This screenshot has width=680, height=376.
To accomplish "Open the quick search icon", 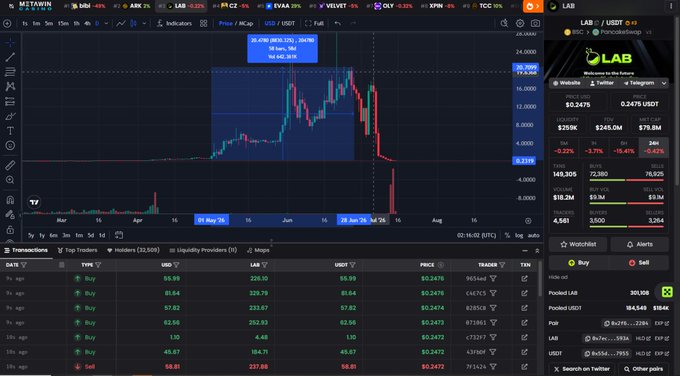I will coord(504,23).
